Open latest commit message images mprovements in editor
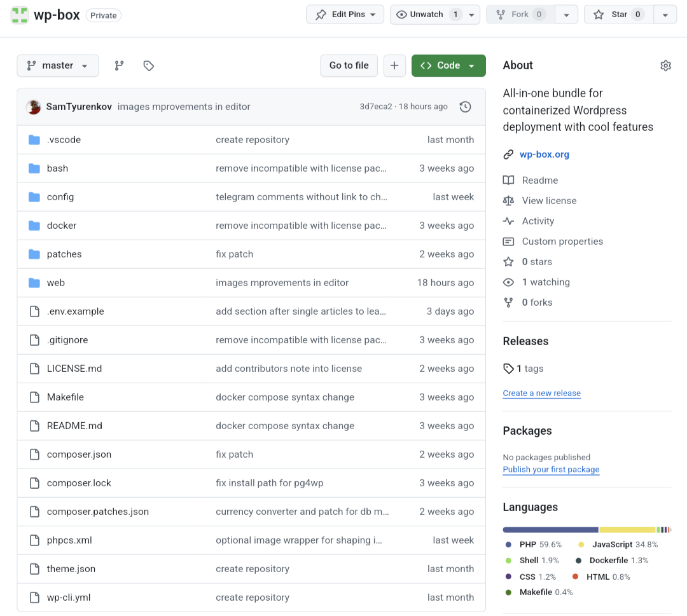Image resolution: width=687 pixels, height=616 pixels. point(184,107)
